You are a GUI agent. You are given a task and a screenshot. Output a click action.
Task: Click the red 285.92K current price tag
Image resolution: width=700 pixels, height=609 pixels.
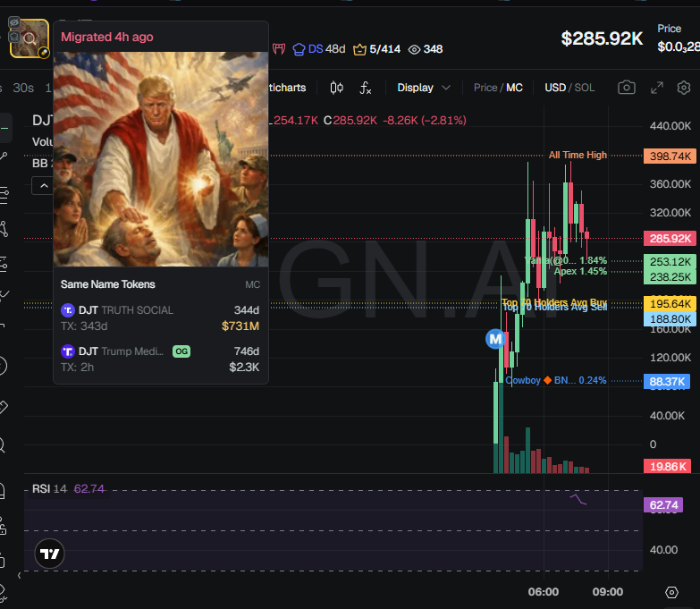point(670,239)
